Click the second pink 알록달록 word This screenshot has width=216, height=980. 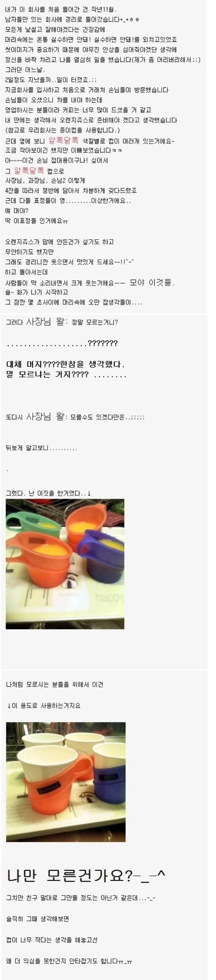click(x=29, y=171)
